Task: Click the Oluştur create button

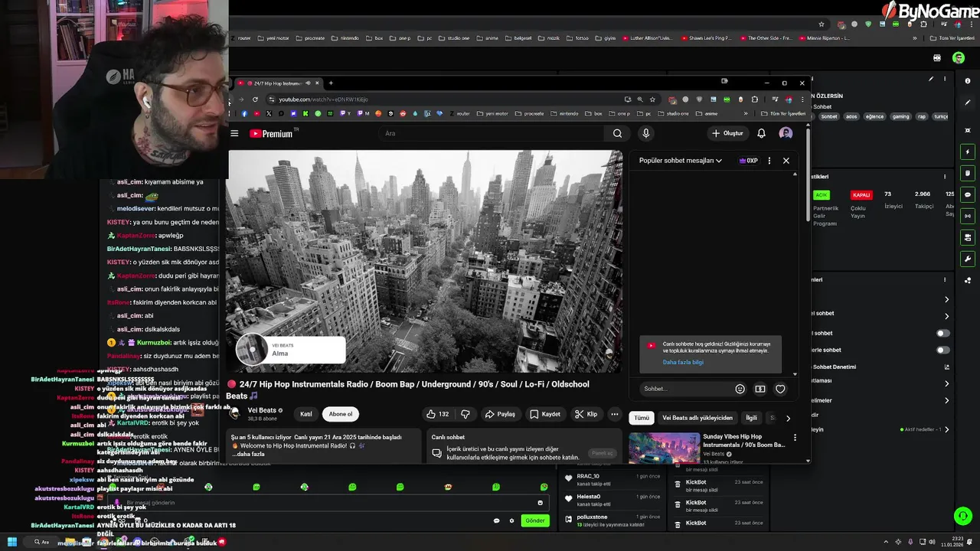Action: click(x=727, y=133)
